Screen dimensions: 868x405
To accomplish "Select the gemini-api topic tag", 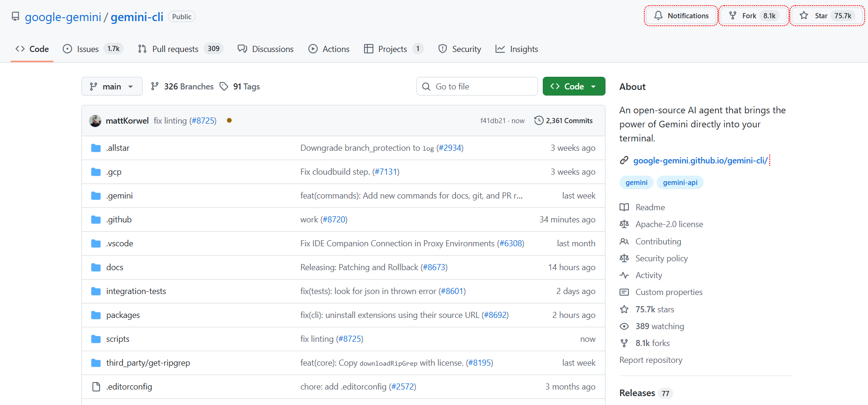I will pyautogui.click(x=680, y=183).
